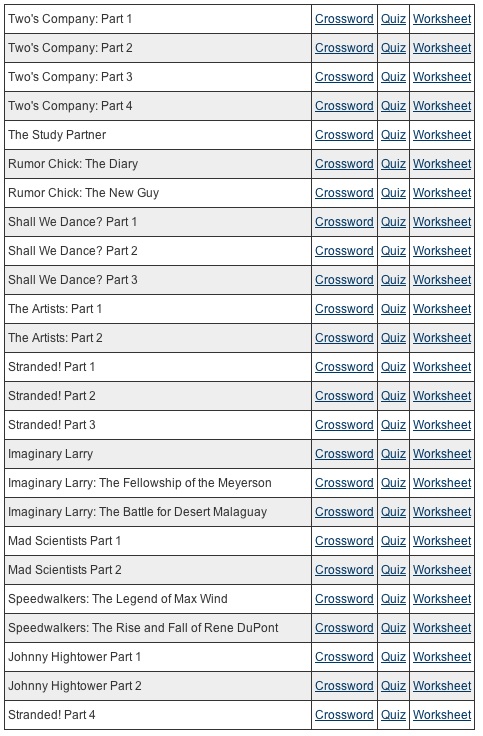Open The Study Partner crossword link

344,135
